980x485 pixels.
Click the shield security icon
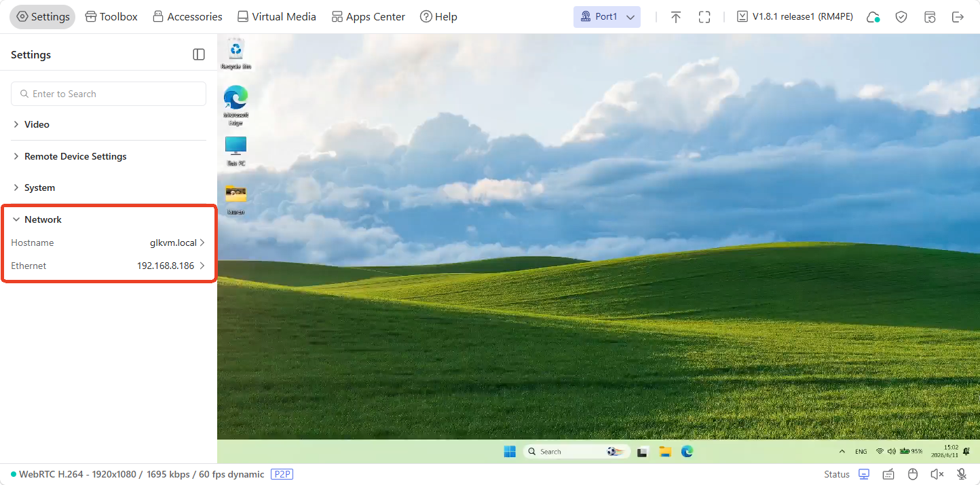(901, 17)
